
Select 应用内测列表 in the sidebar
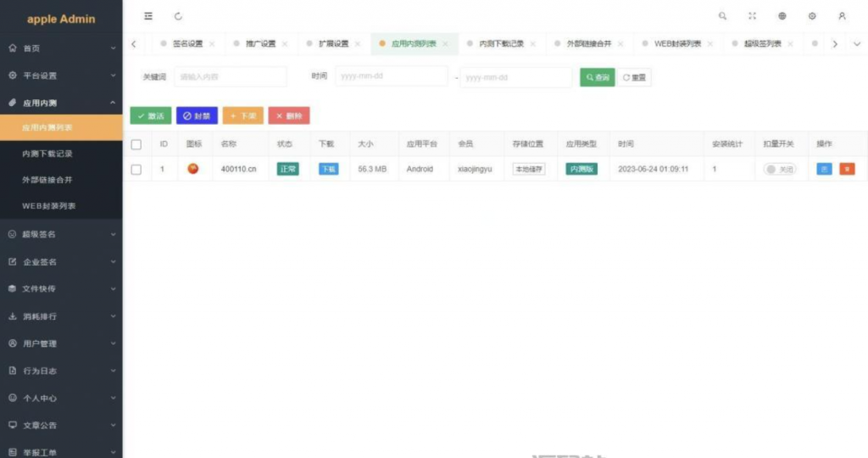pyautogui.click(x=61, y=127)
